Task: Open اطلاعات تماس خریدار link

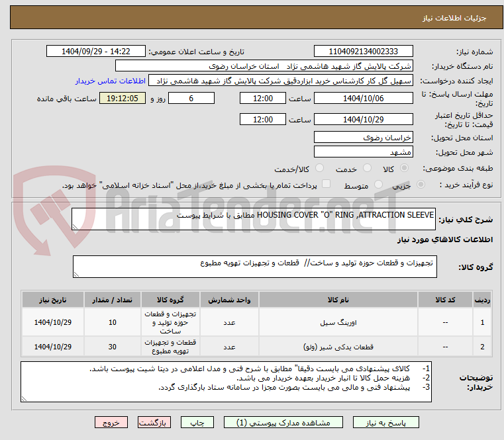Action: [x=111, y=81]
